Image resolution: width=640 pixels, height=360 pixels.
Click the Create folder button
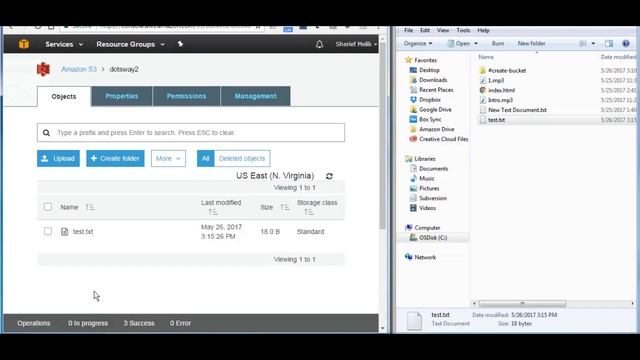click(x=115, y=158)
